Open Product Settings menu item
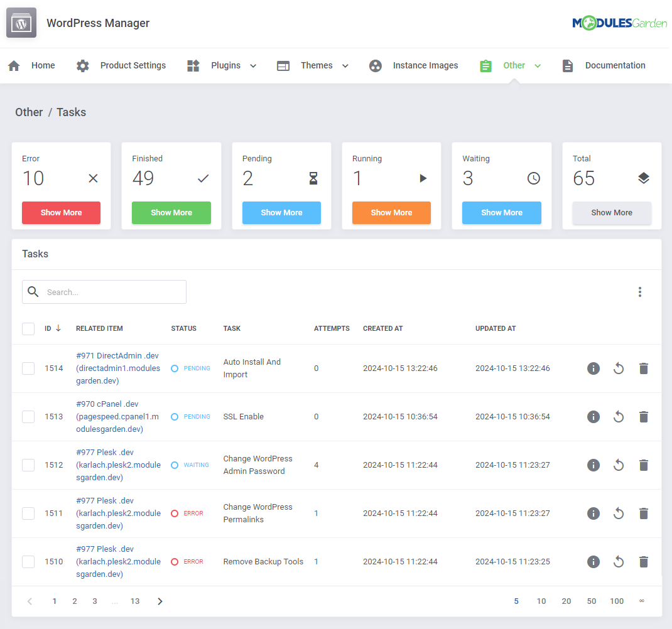Image resolution: width=672 pixels, height=629 pixels. coord(133,65)
